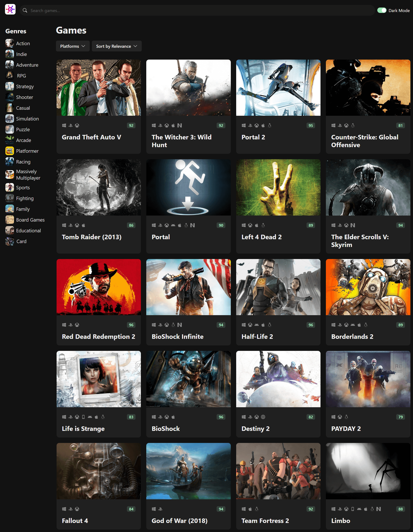The width and height of the screenshot is (413, 532).
Task: Click the search magnifier icon
Action: click(x=25, y=10)
